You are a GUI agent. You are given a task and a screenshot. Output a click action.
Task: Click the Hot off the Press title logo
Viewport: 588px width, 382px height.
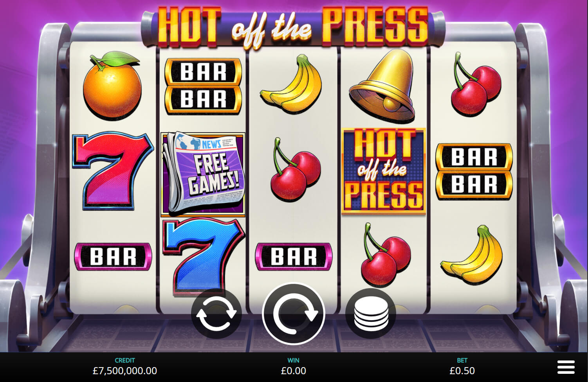pos(293,27)
